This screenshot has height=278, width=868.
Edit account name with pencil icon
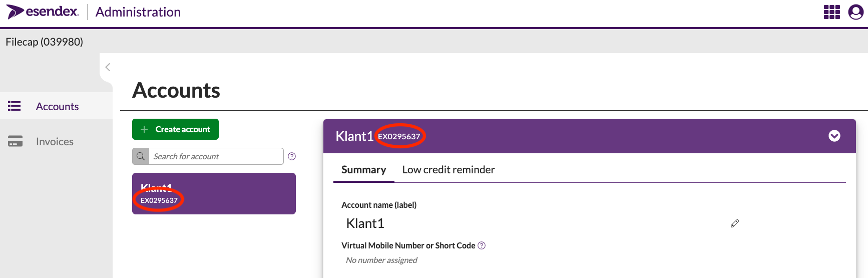point(734,223)
